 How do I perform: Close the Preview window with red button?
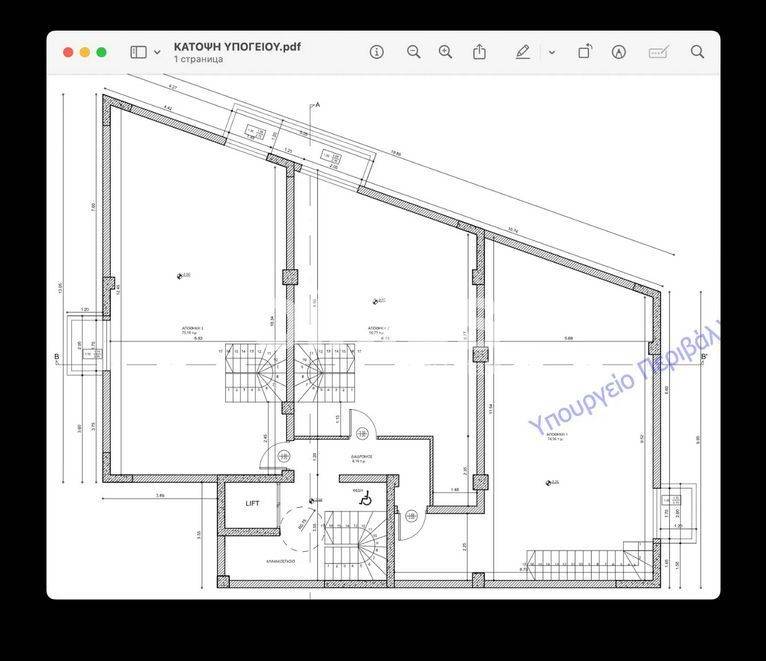(x=68, y=52)
